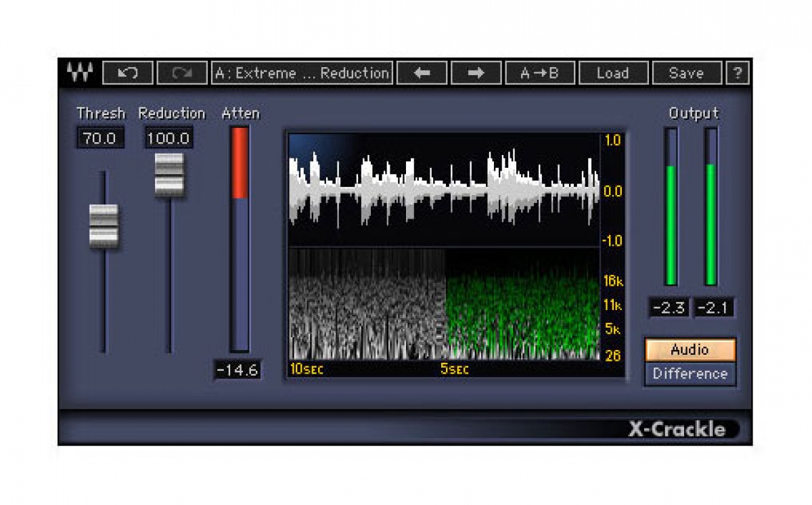812x505 pixels.
Task: Go to previous preset with left arrow
Action: (422, 72)
